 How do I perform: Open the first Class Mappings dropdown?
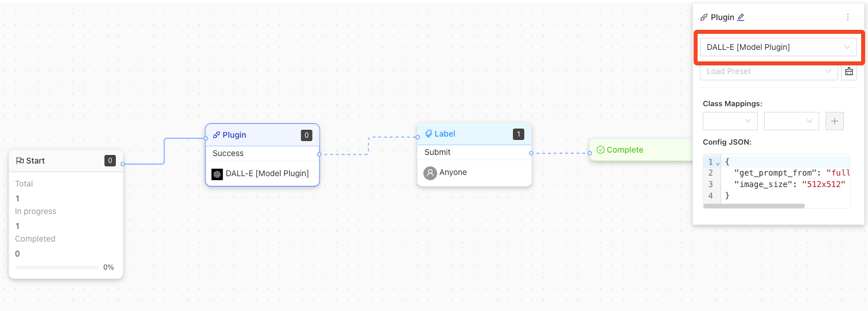[x=730, y=121]
